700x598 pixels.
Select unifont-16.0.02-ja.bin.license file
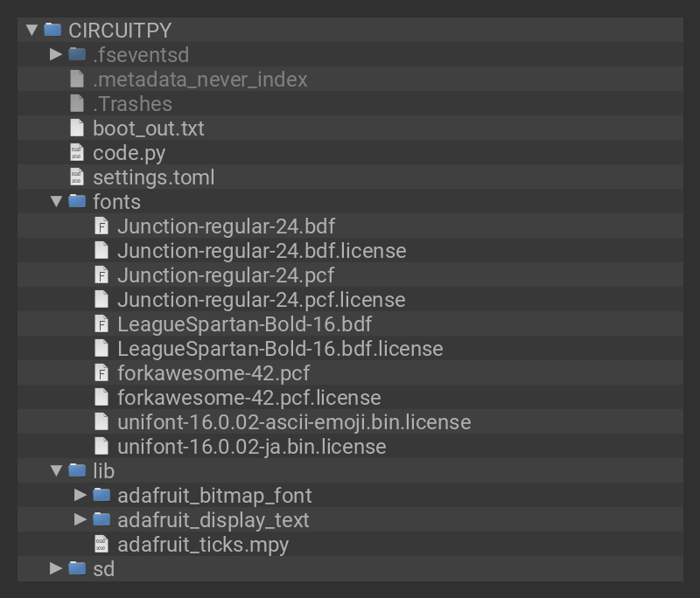(251, 446)
